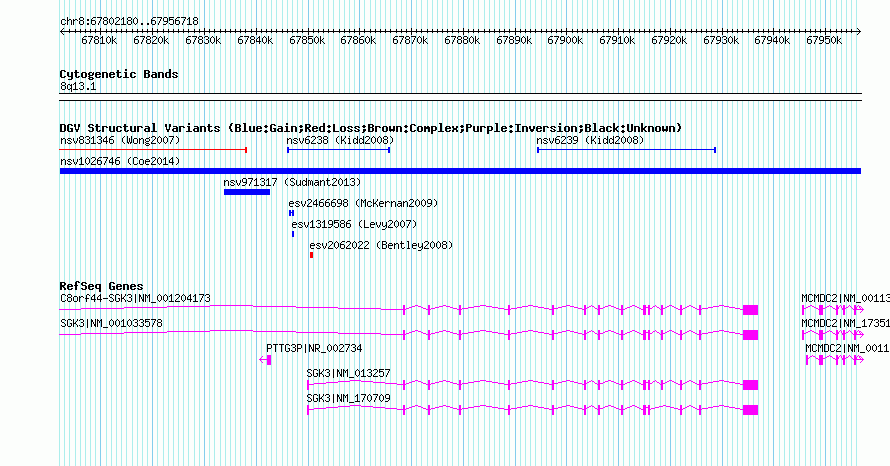Click the PTTG3P gene arrow glyph
This screenshot has width=890, height=466.
pyautogui.click(x=265, y=360)
